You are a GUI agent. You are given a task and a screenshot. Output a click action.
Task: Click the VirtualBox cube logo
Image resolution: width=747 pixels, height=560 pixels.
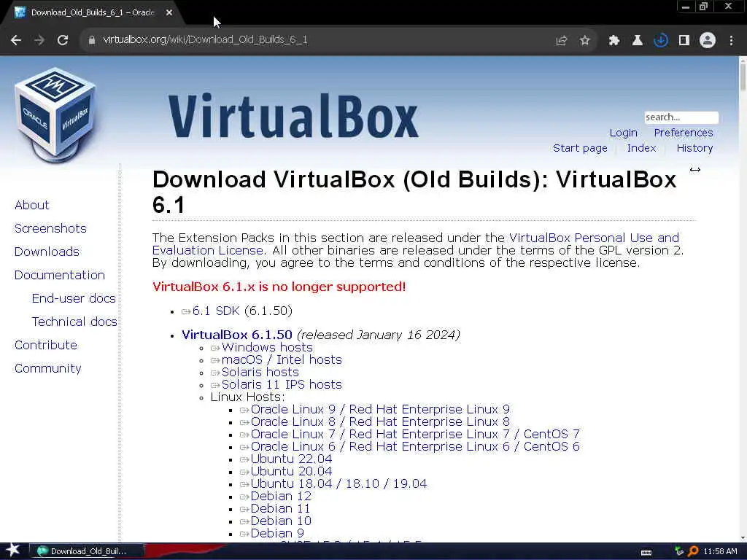pos(55,114)
